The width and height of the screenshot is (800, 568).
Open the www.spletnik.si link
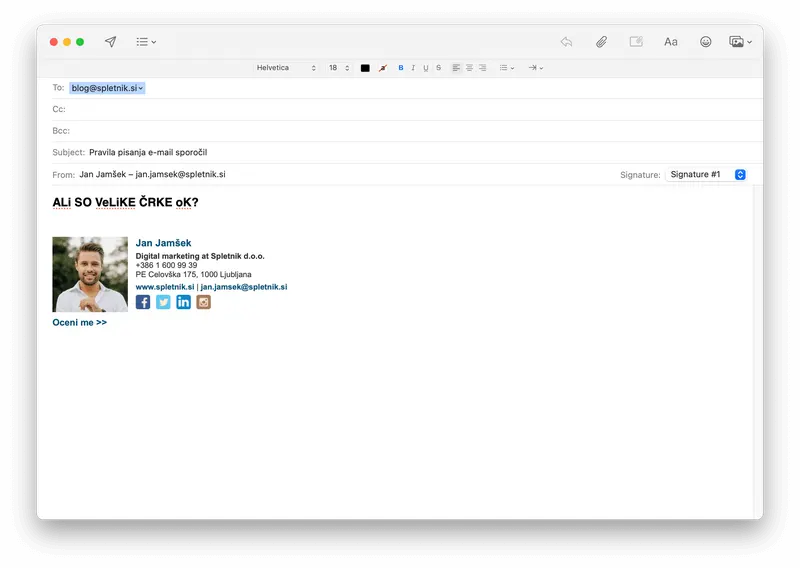(165, 287)
